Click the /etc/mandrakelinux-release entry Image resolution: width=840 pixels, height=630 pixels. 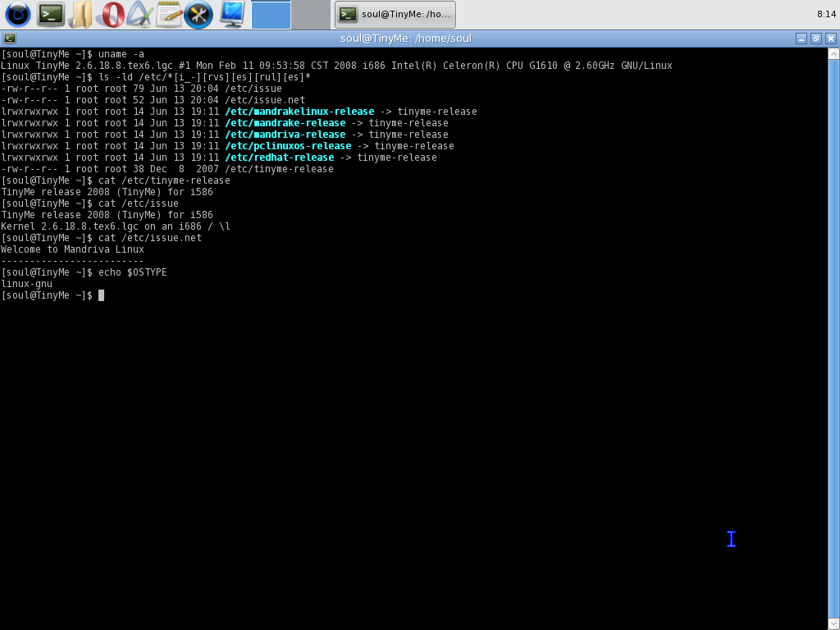point(299,112)
